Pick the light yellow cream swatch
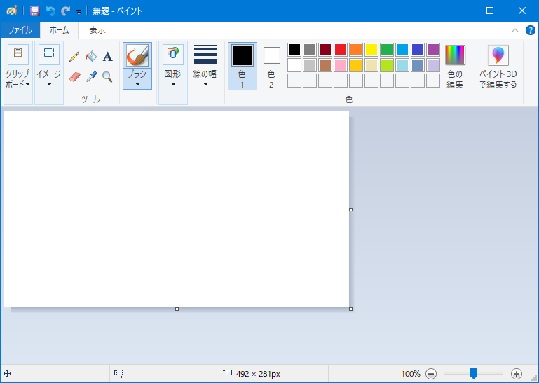 click(x=372, y=65)
